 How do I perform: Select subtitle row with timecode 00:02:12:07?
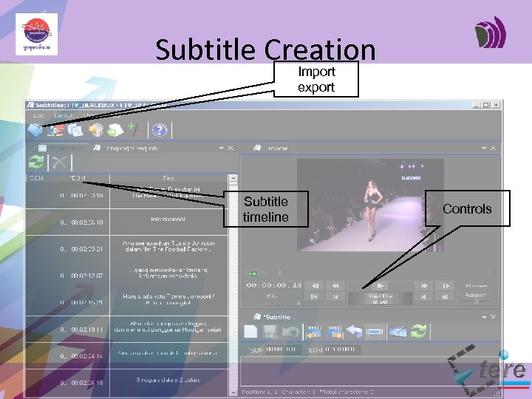pos(127,276)
